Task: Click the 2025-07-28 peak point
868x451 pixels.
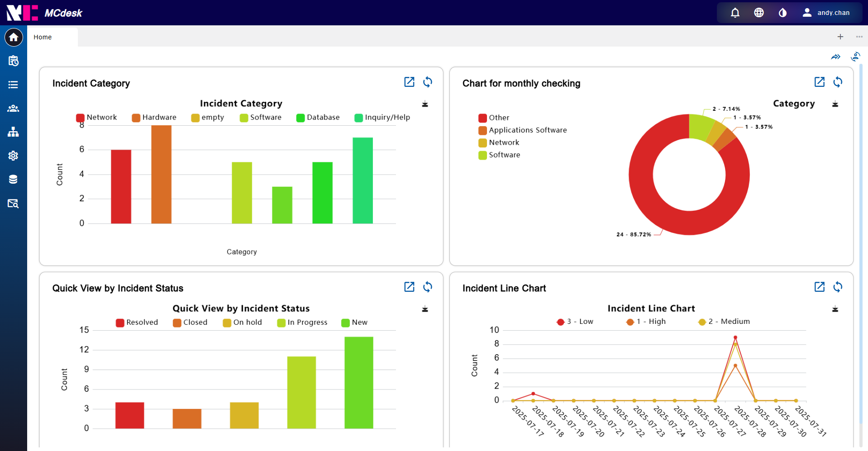Action: tap(735, 337)
